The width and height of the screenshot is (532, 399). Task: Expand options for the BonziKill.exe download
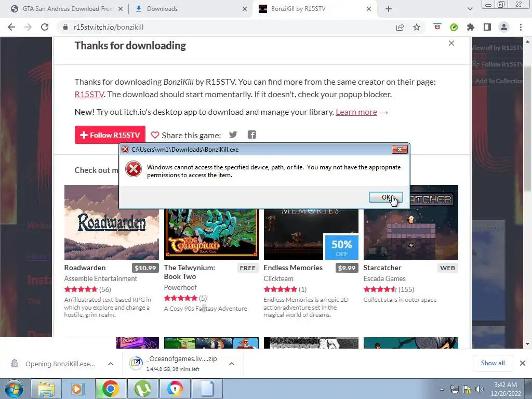coord(111,364)
